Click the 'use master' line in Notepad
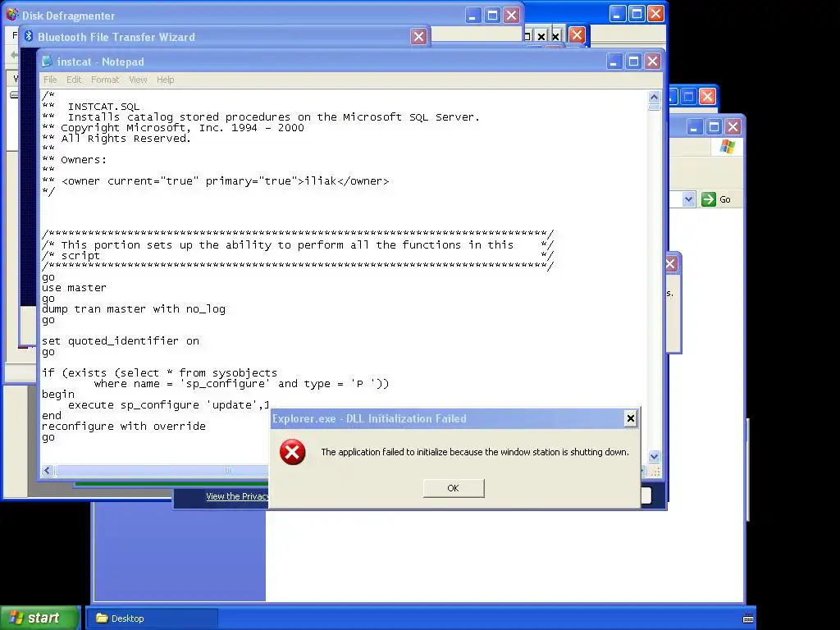 coord(74,288)
